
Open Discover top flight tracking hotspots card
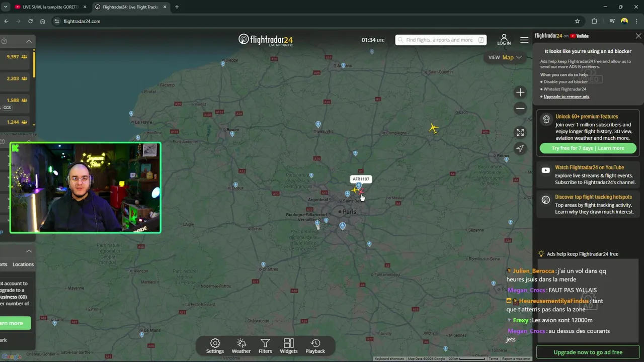point(588,204)
